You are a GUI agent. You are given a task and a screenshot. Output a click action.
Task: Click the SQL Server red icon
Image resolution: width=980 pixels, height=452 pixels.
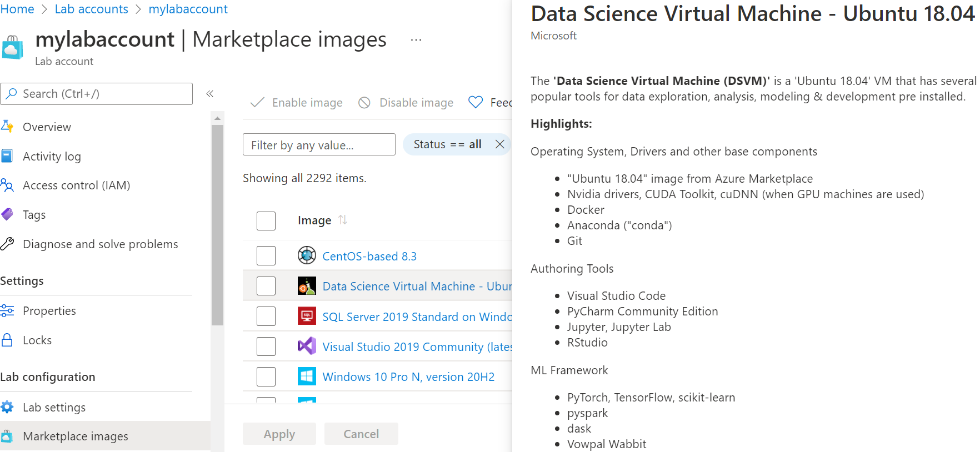pos(307,316)
